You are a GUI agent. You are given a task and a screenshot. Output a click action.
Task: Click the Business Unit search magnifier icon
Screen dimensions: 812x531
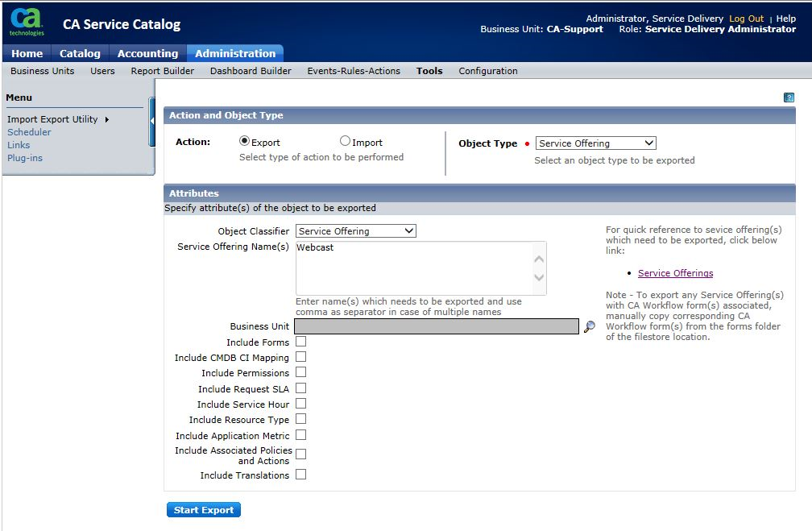point(590,327)
